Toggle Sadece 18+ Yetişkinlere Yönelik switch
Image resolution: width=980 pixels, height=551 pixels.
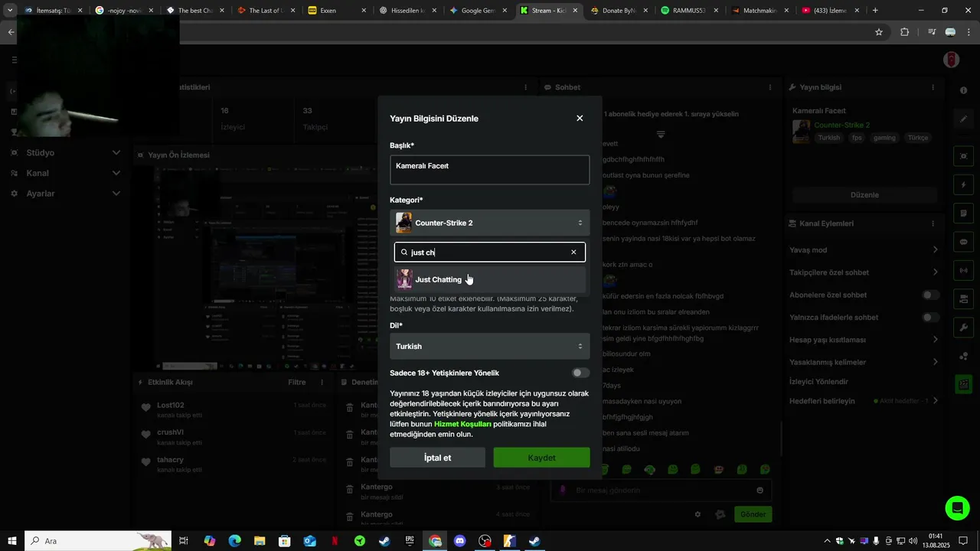[x=580, y=373]
